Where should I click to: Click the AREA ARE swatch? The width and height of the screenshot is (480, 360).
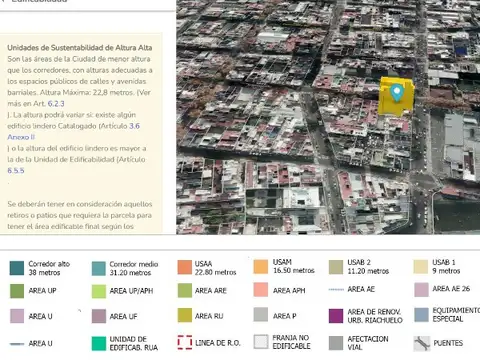(x=185, y=290)
